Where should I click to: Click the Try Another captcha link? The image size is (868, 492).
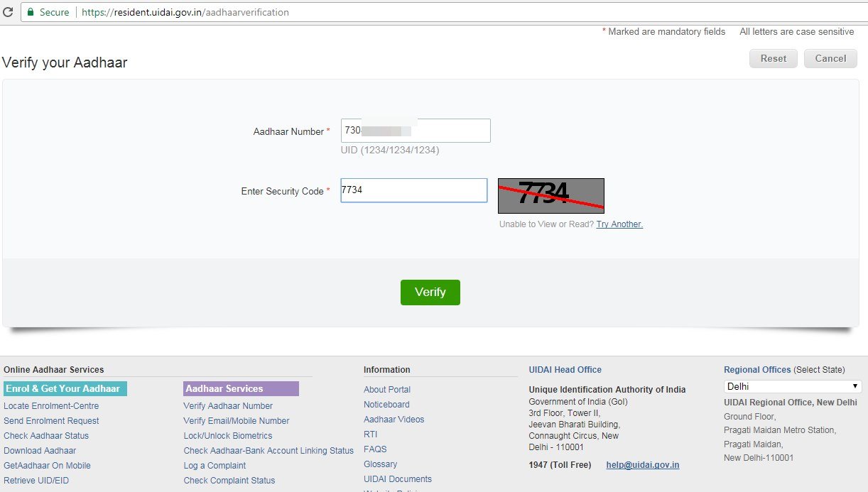point(619,224)
